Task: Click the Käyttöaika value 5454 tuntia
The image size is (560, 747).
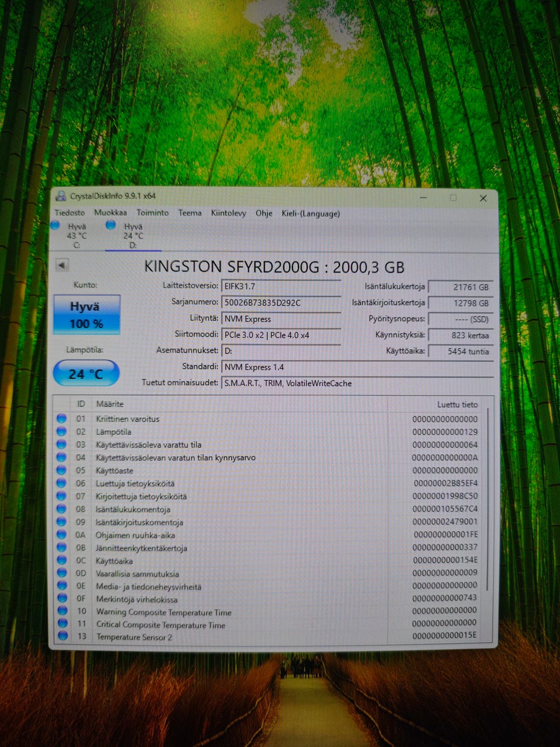Action: point(460,351)
